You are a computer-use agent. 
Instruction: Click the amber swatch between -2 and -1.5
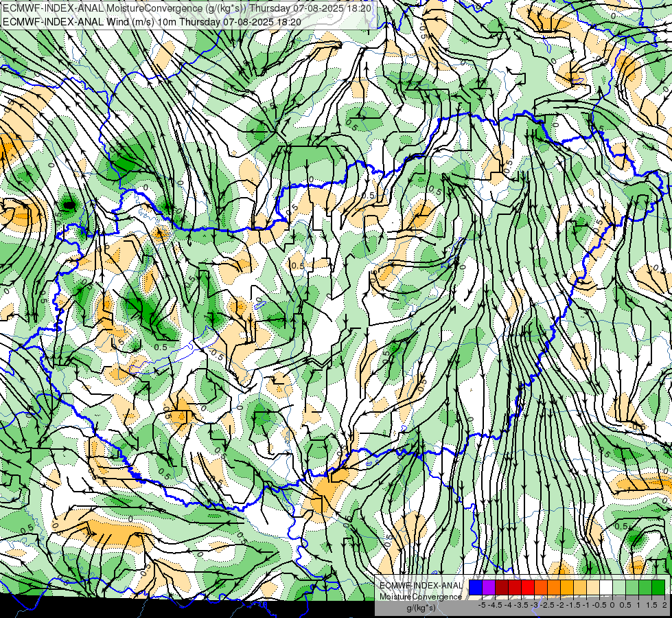(x=567, y=588)
